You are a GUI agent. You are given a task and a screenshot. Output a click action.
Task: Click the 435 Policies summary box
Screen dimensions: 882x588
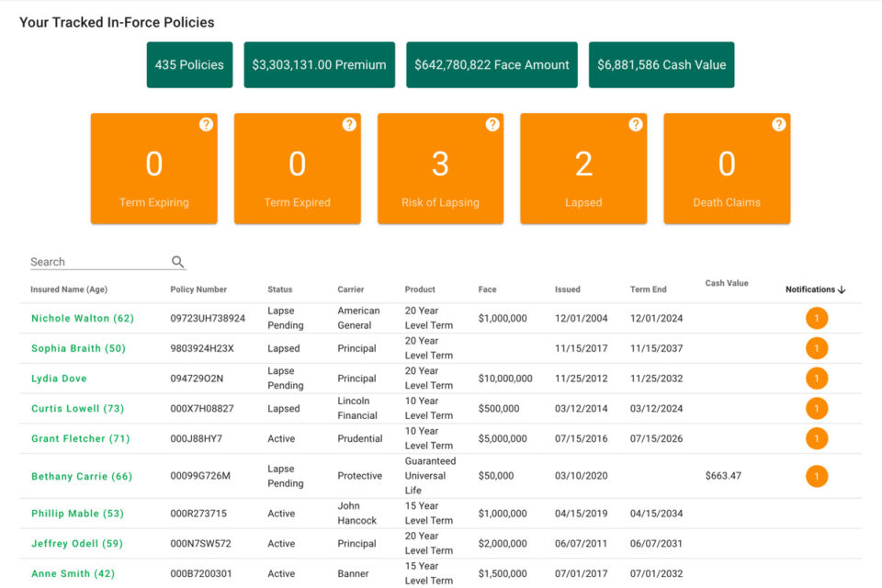189,65
